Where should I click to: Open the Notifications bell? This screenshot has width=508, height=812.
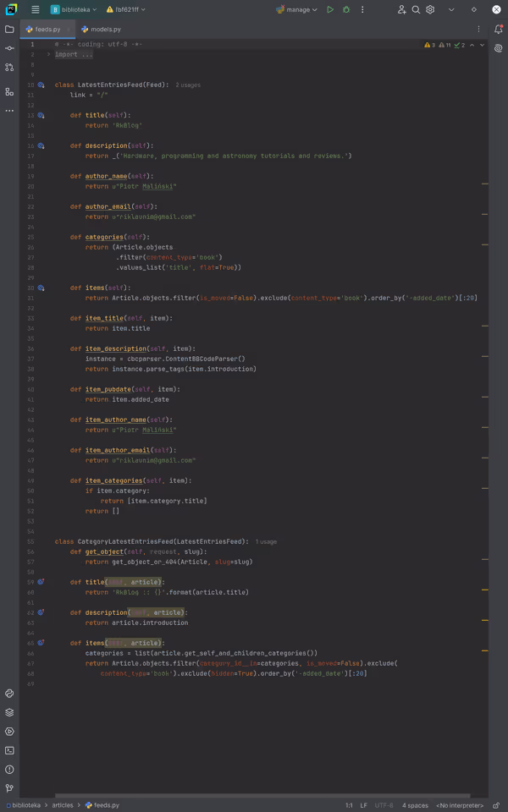click(497, 29)
